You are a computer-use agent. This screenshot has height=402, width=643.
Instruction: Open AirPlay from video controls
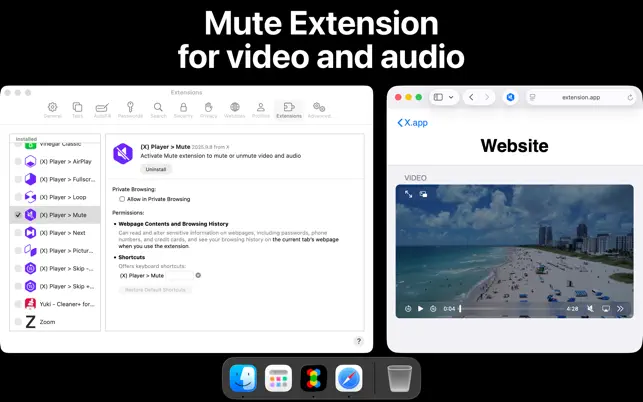(606, 308)
